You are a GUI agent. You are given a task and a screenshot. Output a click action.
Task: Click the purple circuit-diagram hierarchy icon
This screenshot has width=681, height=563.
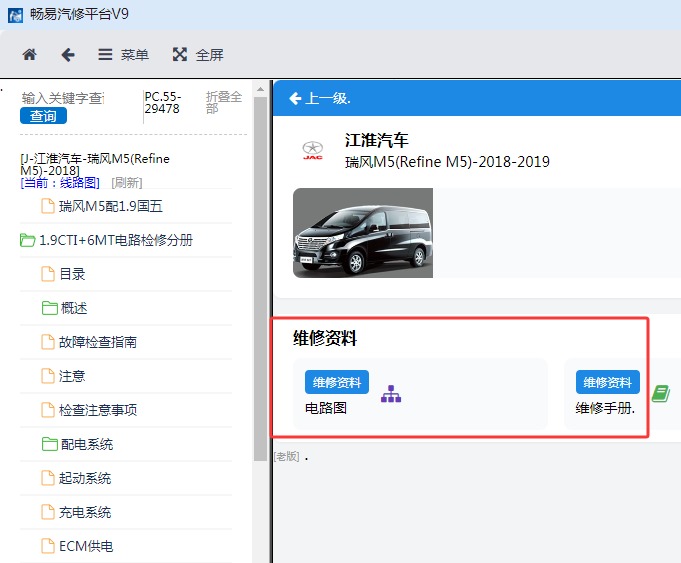tap(391, 394)
